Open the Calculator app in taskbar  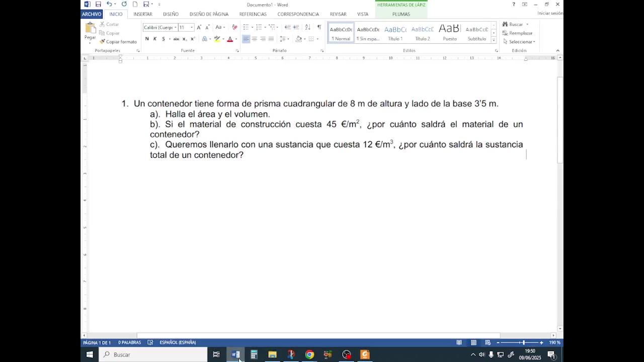point(254,354)
